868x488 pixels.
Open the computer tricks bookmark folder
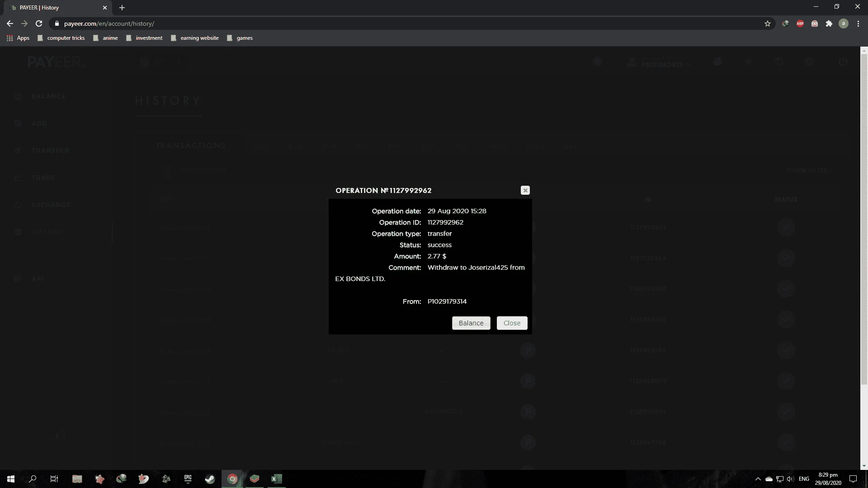click(61, 38)
